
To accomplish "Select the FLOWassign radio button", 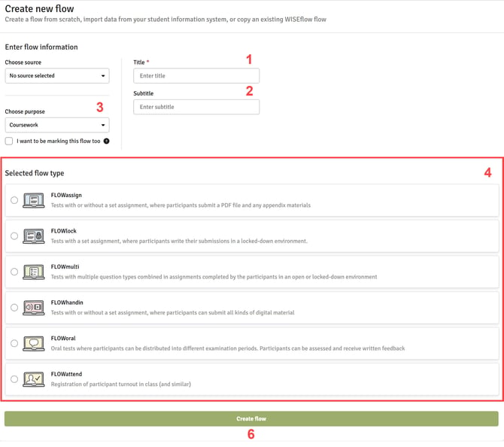I will click(x=14, y=200).
